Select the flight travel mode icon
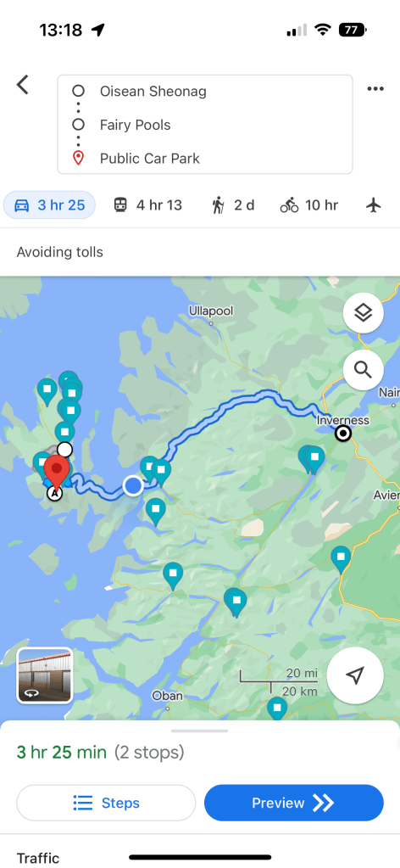Image resolution: width=400 pixels, height=868 pixels. click(x=375, y=205)
